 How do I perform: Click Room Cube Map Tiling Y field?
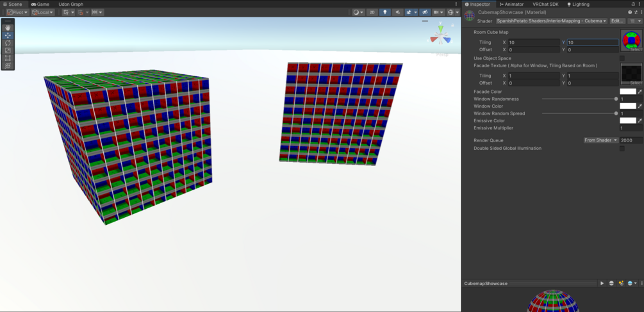593,42
